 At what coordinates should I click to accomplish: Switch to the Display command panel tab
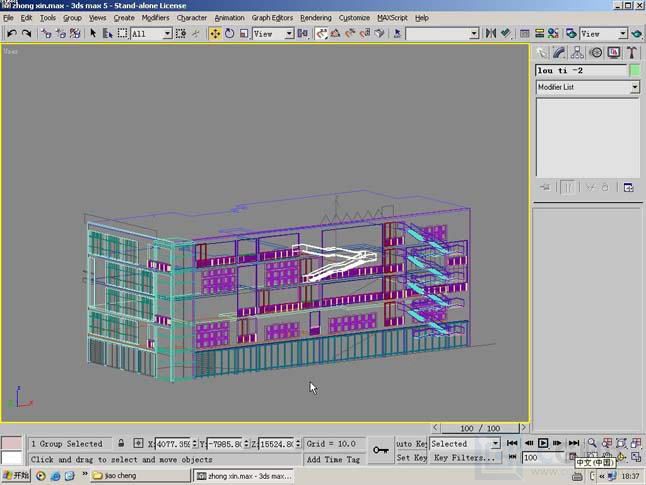point(614,53)
